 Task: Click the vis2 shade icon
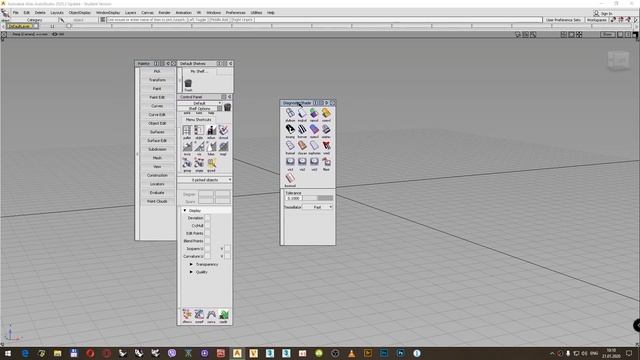click(302, 162)
